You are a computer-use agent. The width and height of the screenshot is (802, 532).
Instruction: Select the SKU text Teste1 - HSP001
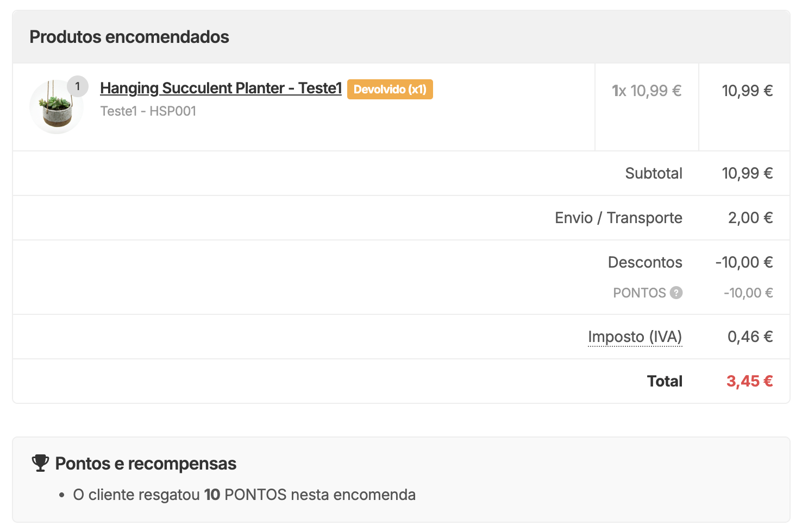[148, 111]
